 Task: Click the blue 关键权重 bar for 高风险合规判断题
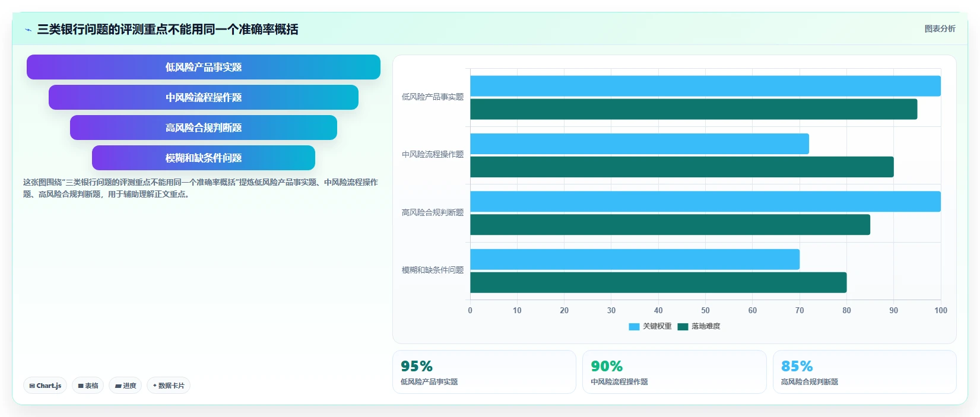705,201
